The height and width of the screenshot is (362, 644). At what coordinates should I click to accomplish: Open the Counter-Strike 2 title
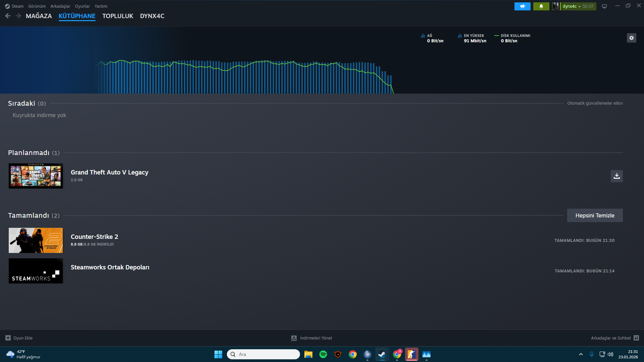click(94, 237)
